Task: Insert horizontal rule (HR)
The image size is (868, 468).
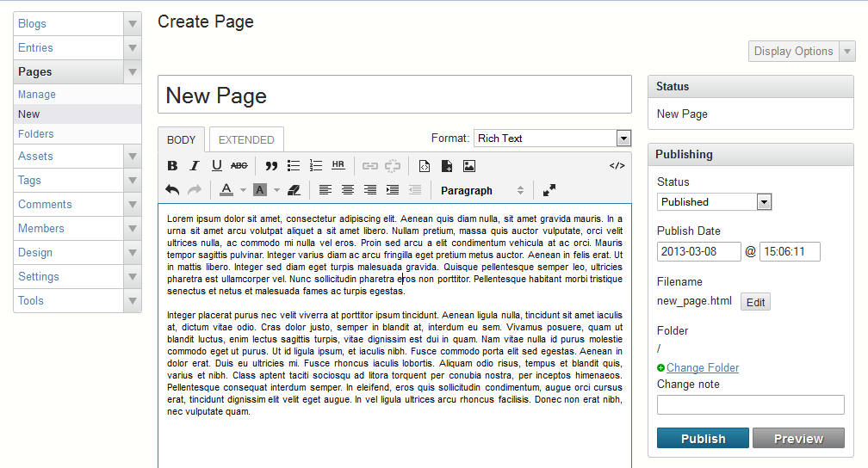Action: pyautogui.click(x=338, y=165)
